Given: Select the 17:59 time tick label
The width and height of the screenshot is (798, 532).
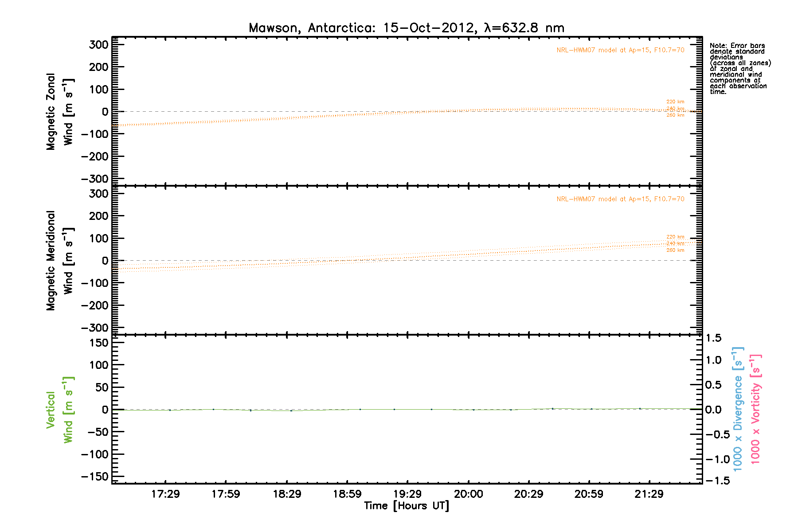Looking at the screenshot, I should click(226, 494).
